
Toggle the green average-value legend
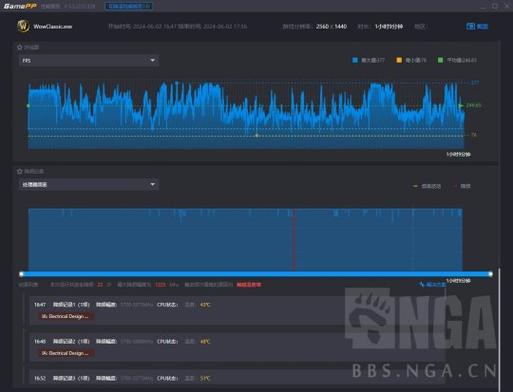[457, 60]
